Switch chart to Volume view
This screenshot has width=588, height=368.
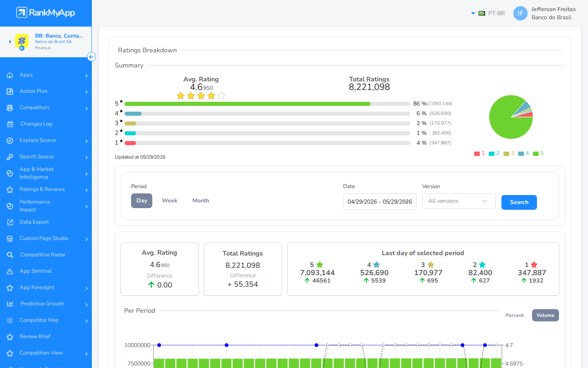546,315
